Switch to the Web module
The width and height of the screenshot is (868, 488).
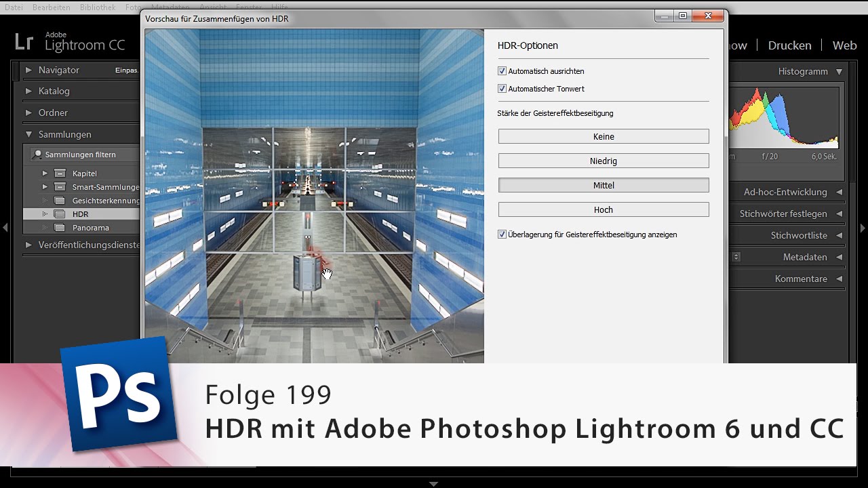coord(844,45)
